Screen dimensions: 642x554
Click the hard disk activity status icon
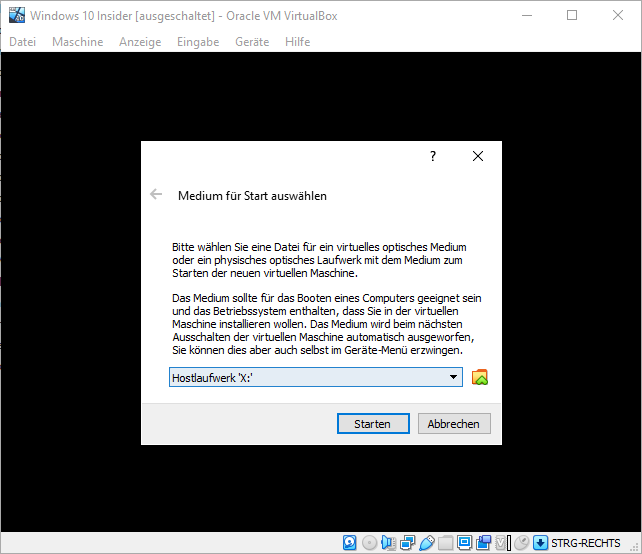(349, 543)
